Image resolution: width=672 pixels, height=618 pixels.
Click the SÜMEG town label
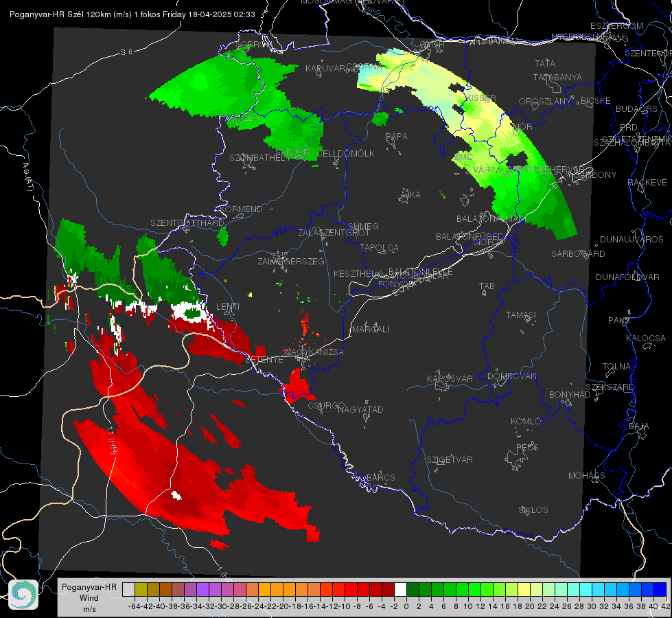pyautogui.click(x=363, y=226)
